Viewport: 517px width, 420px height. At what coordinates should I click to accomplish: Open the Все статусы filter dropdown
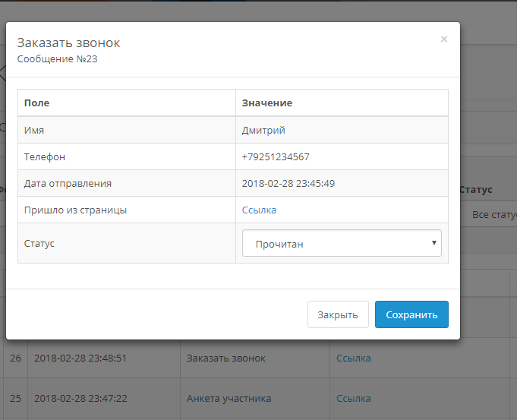[x=492, y=215]
